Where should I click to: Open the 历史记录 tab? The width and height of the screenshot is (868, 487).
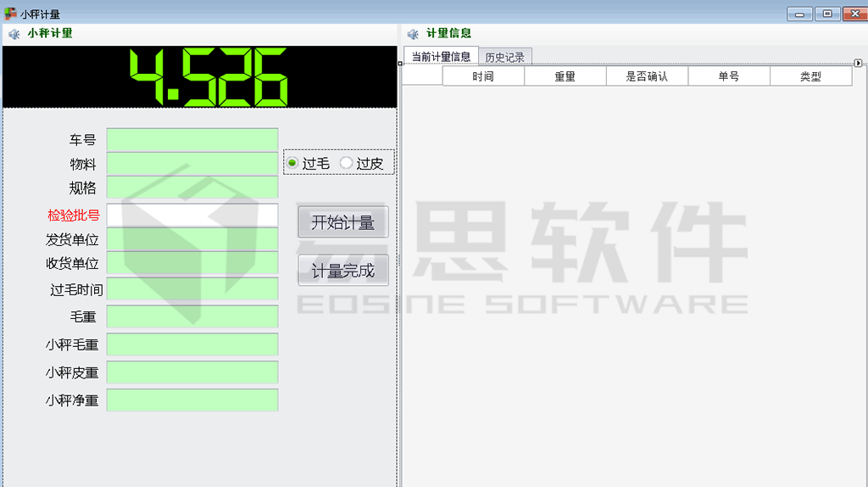click(504, 58)
